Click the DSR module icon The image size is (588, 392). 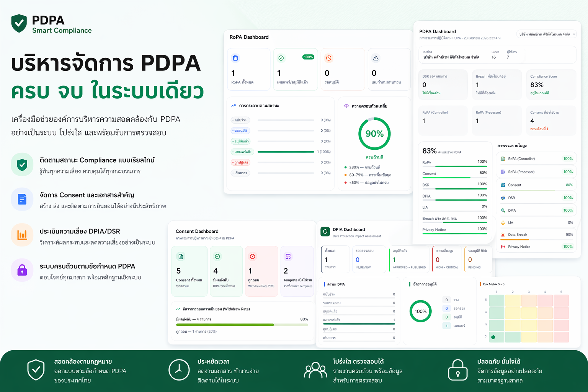click(503, 198)
